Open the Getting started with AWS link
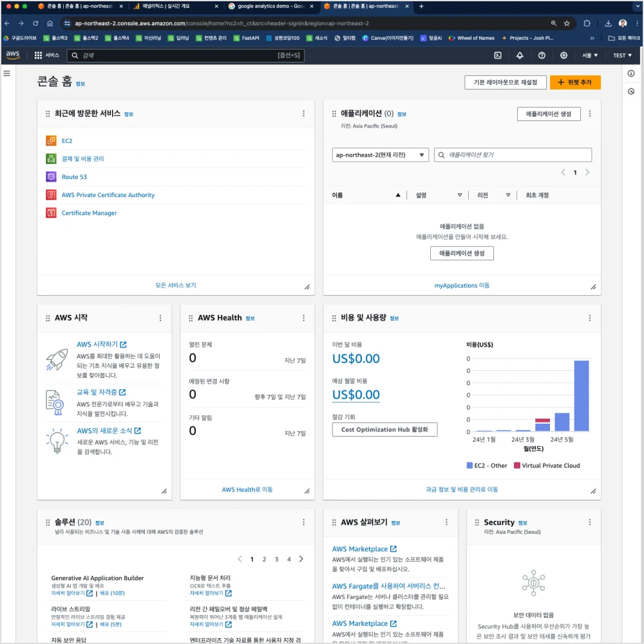Viewport: 644px width, 644px height. point(102,344)
